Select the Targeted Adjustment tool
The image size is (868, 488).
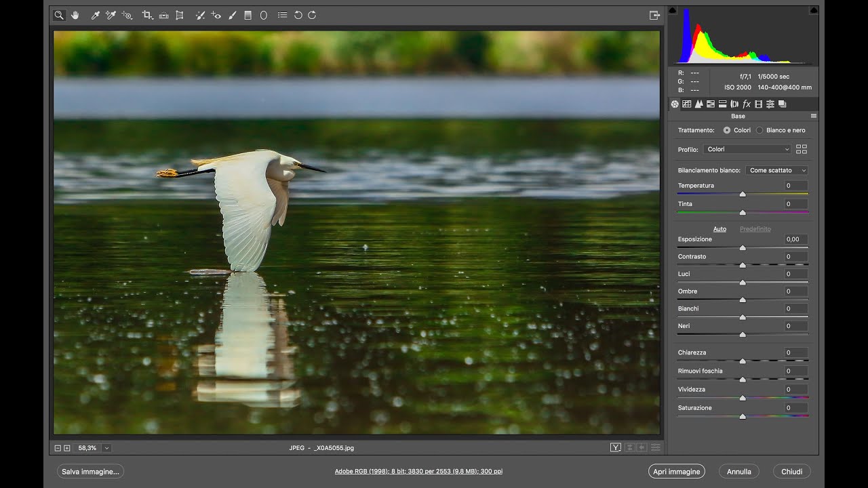(x=127, y=15)
